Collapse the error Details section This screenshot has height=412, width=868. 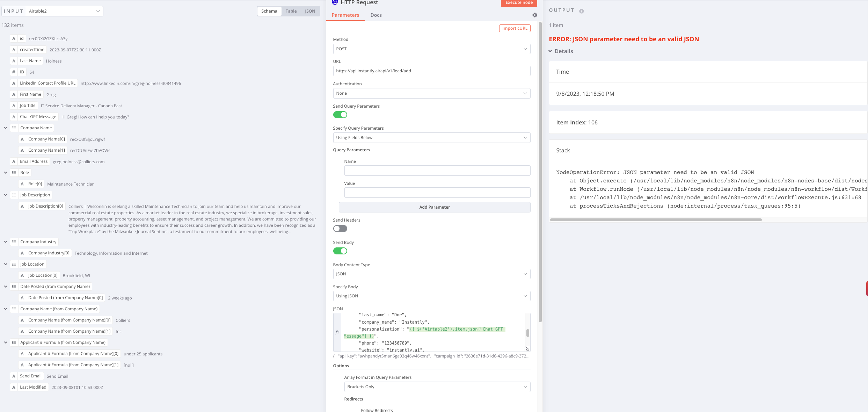(x=550, y=51)
